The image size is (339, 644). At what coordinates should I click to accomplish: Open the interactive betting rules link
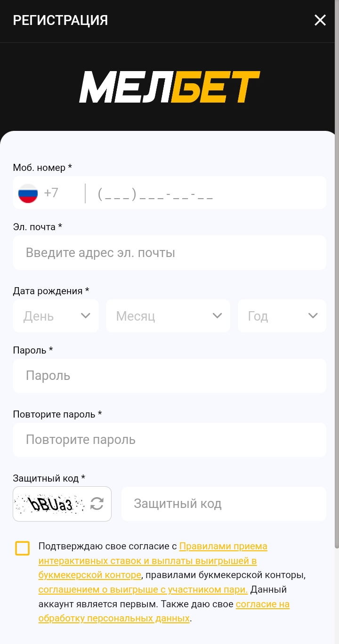pyautogui.click(x=147, y=561)
